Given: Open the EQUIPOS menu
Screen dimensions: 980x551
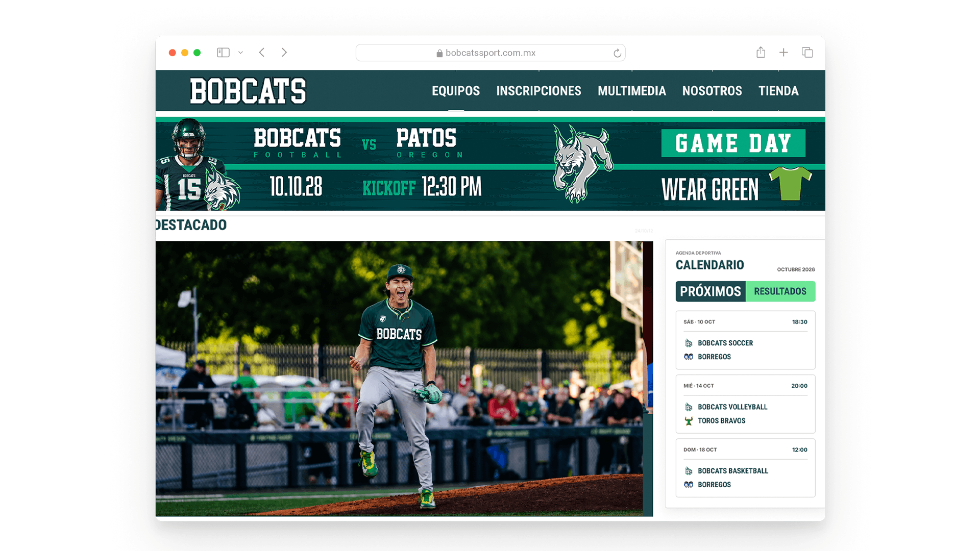Looking at the screenshot, I should click(x=456, y=91).
